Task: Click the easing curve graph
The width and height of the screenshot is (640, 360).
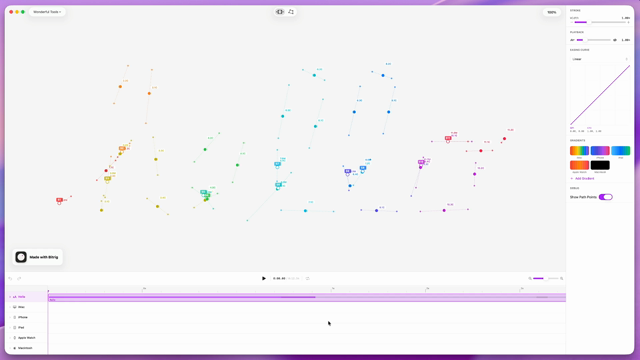Action: [x=600, y=95]
